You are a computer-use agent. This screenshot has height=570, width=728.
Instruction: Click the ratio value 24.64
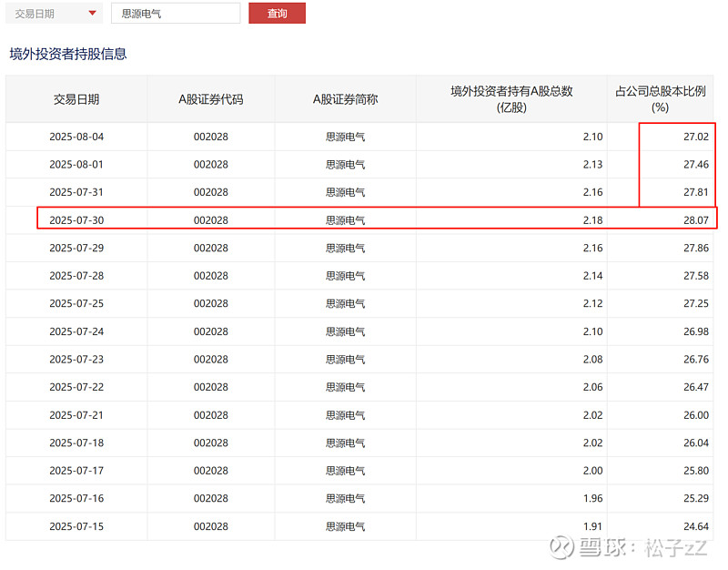coord(696,526)
